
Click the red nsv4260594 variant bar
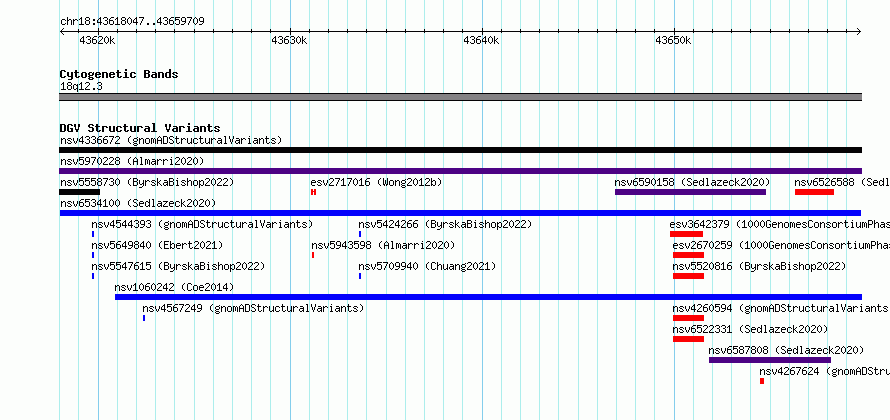pyautogui.click(x=688, y=318)
